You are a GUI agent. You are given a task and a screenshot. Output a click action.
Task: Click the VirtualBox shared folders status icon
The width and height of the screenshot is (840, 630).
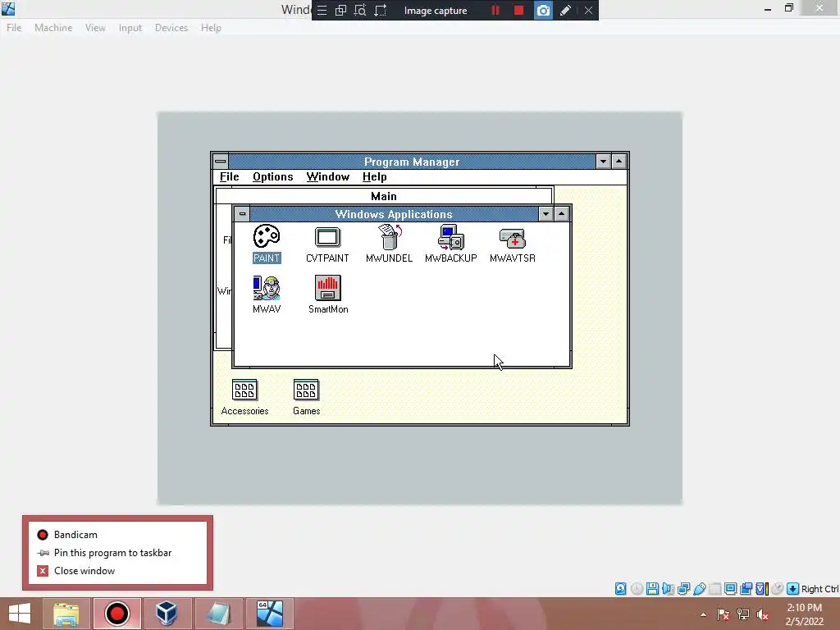pos(714,589)
